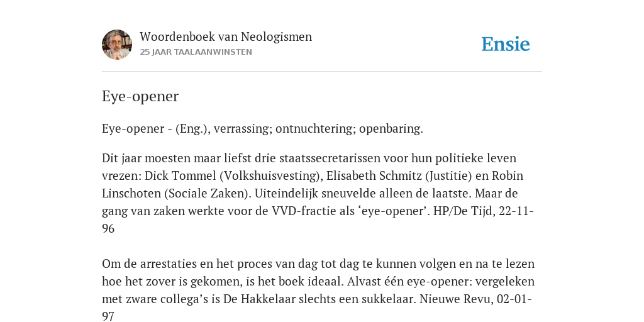Open the Ensie logo link
This screenshot has height=322, width=644.
point(506,44)
